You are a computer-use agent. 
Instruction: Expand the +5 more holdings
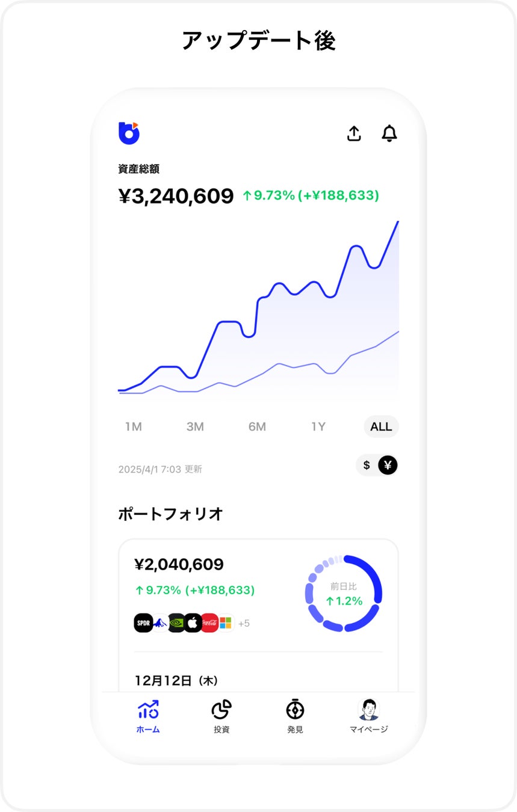[244, 624]
